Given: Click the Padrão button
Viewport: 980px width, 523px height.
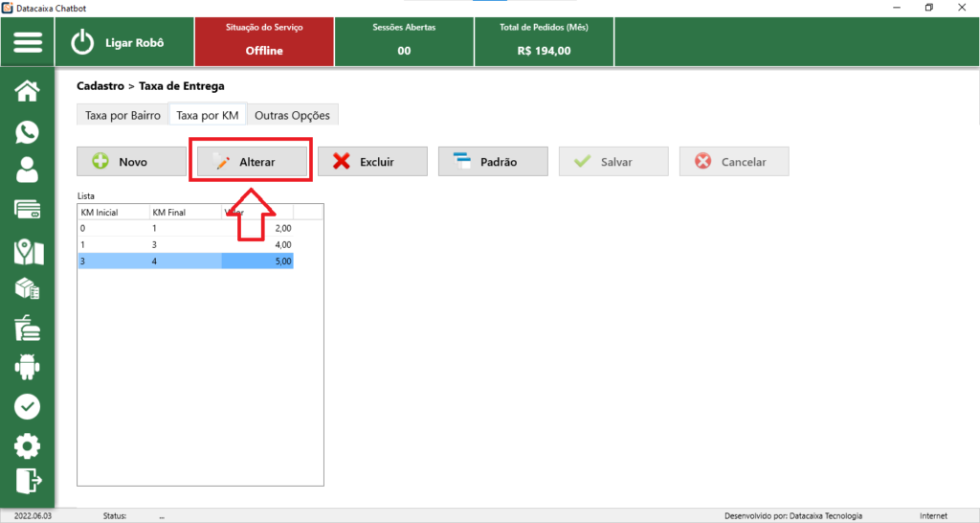Looking at the screenshot, I should 493,162.
